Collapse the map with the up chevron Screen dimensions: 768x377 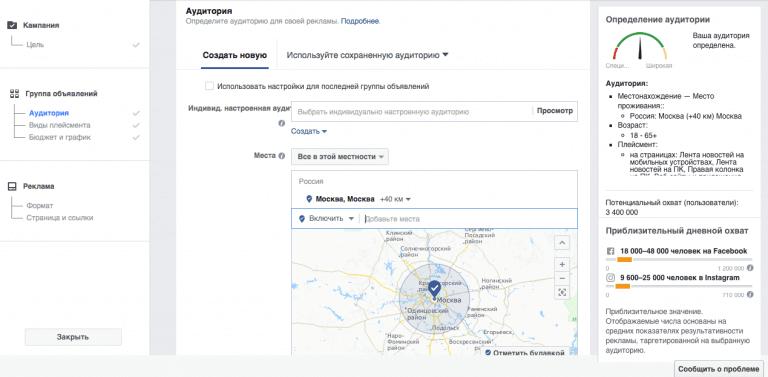click(562, 242)
